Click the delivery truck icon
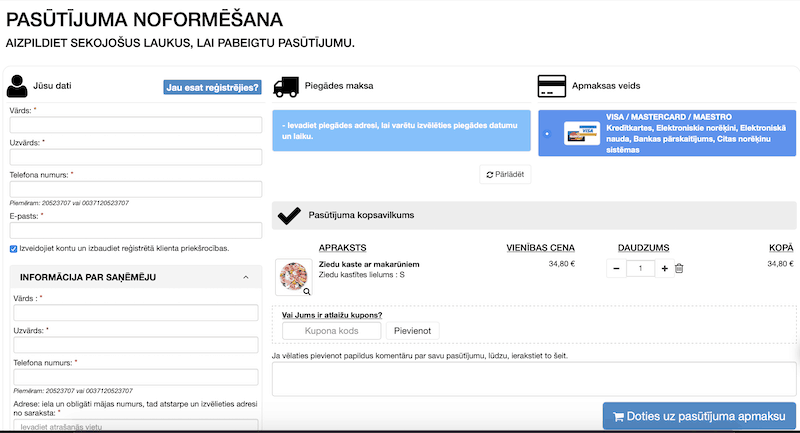Screen dimensions: 800x433 287,86
